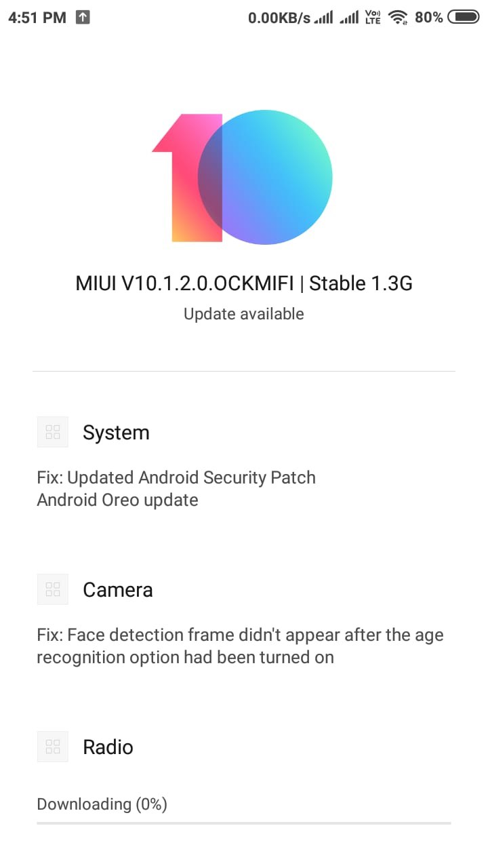488x868 pixels.
Task: Tap the Downloading (0%) label
Action: pos(102,804)
